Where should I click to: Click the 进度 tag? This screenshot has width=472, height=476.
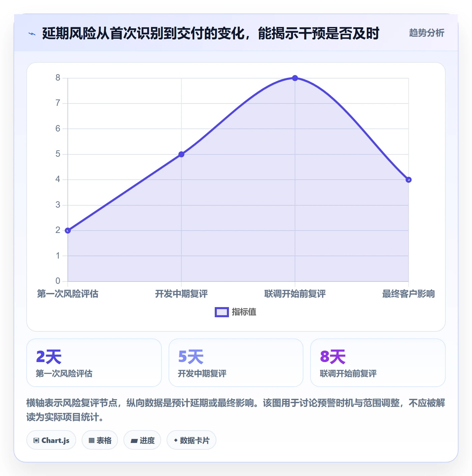point(142,440)
